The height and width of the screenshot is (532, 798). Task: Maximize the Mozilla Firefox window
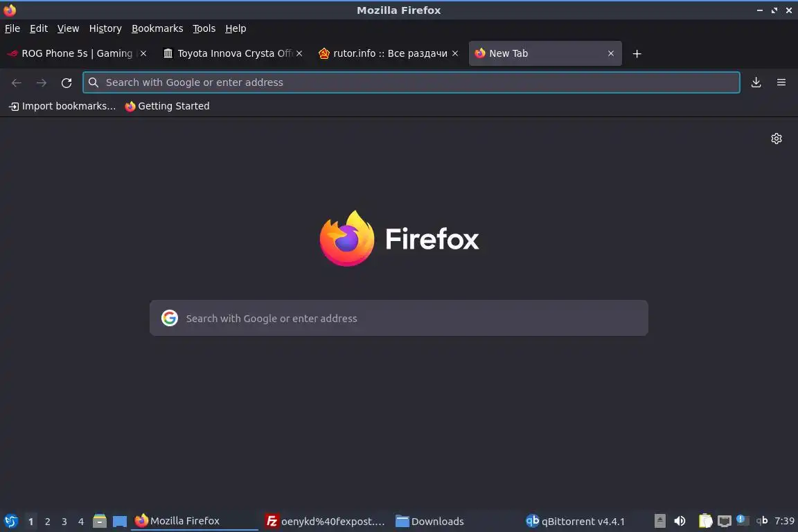774,10
